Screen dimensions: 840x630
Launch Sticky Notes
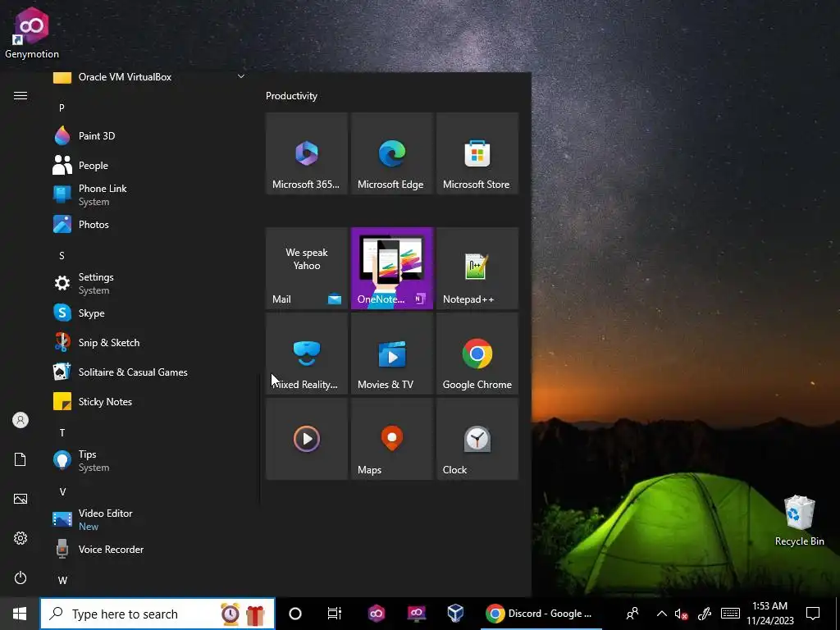click(151, 401)
